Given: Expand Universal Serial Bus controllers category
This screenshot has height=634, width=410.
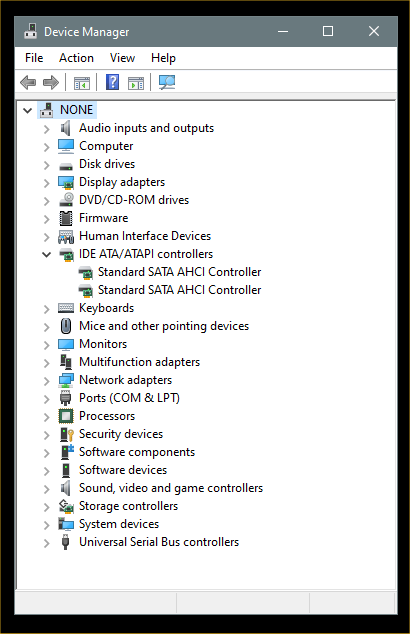Looking at the screenshot, I should pyautogui.click(x=46, y=543).
